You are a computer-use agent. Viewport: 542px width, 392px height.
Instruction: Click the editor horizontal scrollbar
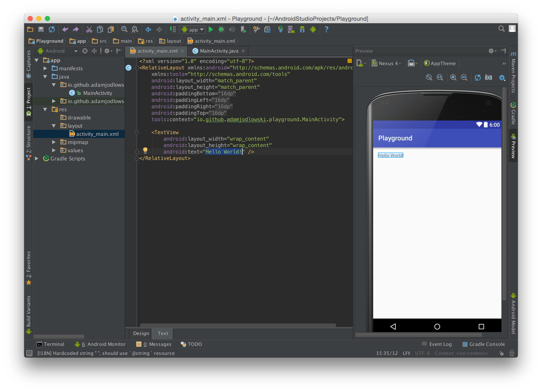(x=238, y=325)
